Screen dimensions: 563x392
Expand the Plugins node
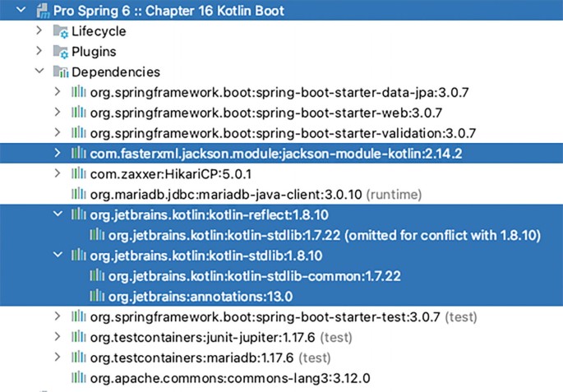pos(38,52)
